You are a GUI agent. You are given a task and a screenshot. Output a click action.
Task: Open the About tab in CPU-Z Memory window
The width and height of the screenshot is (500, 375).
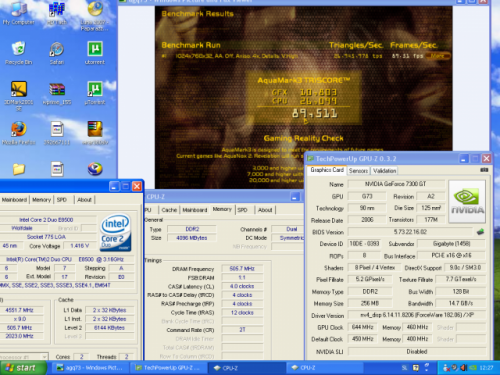point(265,210)
